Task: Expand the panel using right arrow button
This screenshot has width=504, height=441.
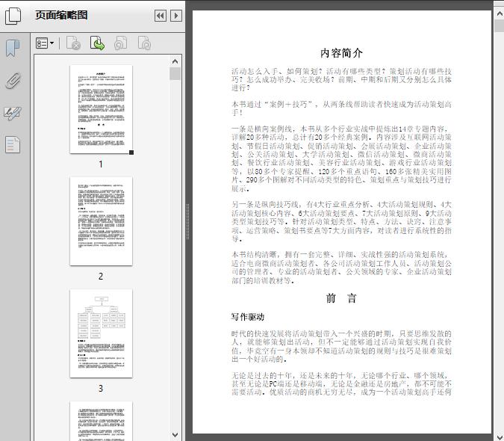Action: tap(175, 16)
